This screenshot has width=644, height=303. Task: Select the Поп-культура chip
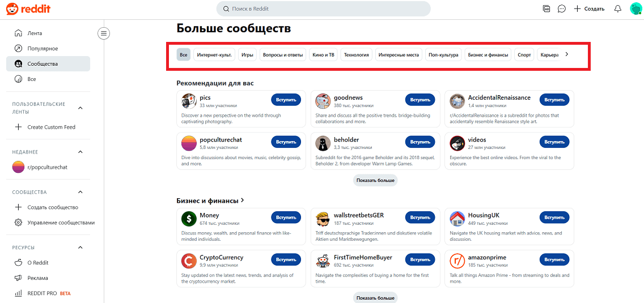pos(443,54)
